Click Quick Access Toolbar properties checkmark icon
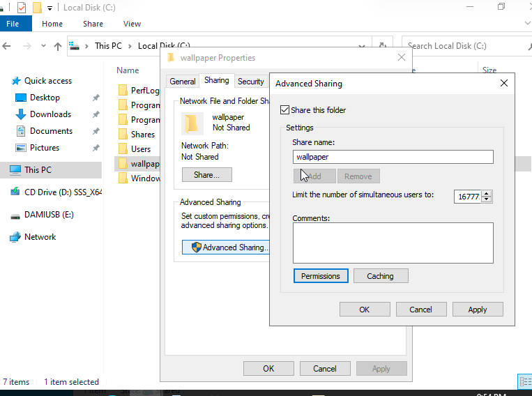Screen dimensions: 532x396 tap(22, 8)
